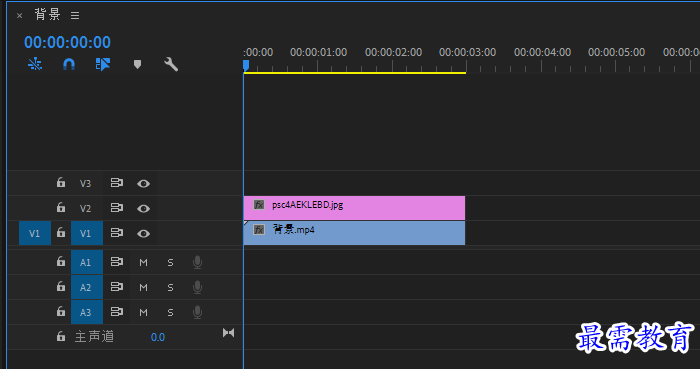Toggle sync lock on A3
This screenshot has width=700, height=369.
pyautogui.click(x=117, y=312)
